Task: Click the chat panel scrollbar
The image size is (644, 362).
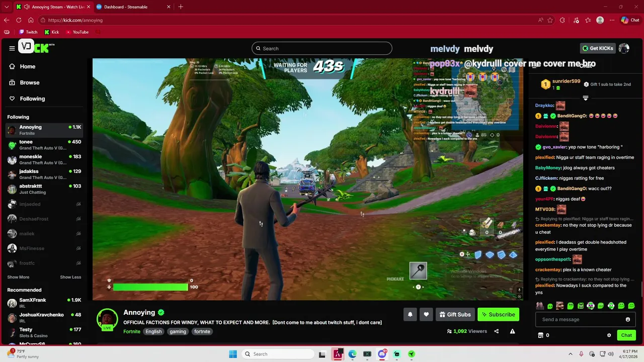Action: 642,290
